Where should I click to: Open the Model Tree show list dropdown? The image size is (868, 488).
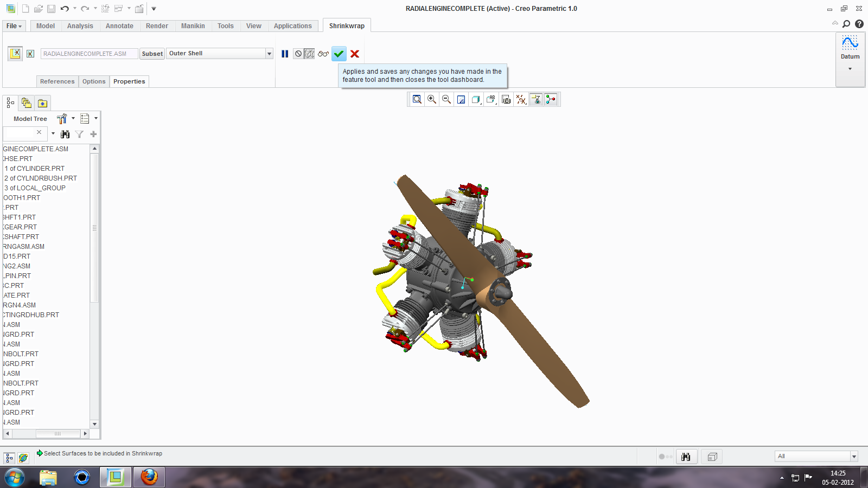click(88, 119)
